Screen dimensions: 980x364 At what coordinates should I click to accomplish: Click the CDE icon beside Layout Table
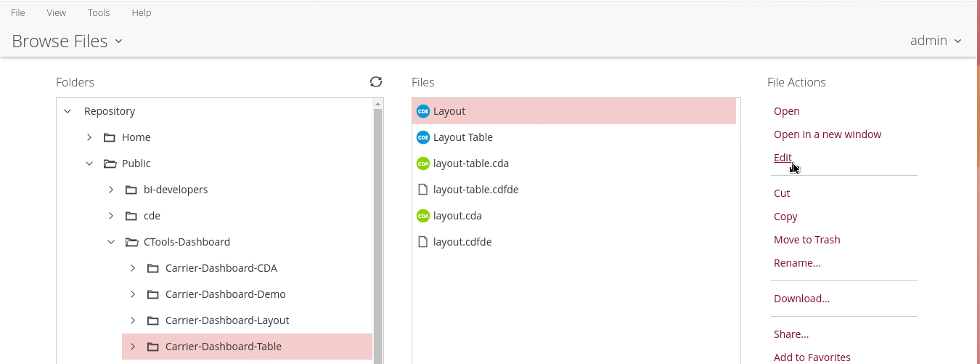422,137
